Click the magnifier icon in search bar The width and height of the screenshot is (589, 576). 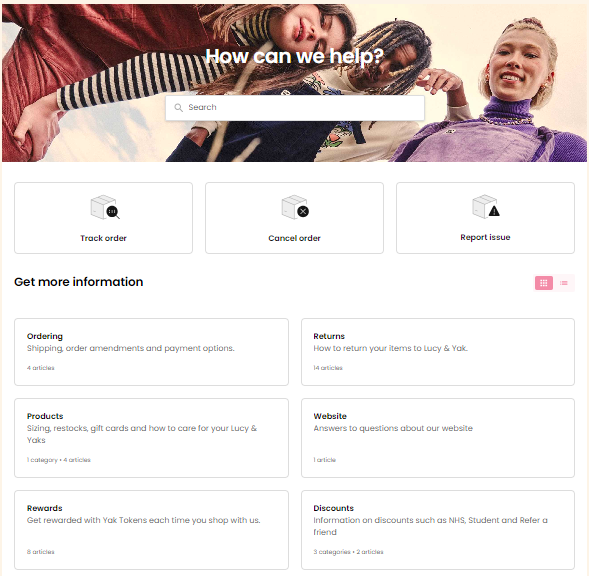click(178, 108)
